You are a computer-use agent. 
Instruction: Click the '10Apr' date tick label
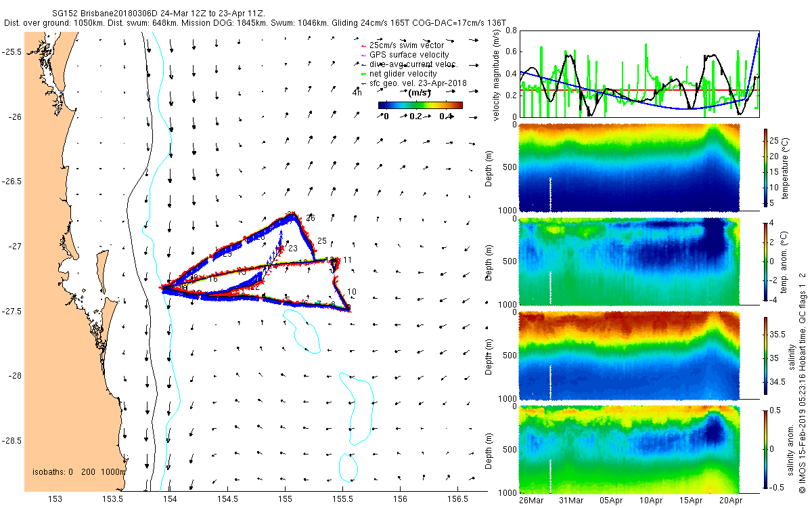(651, 500)
